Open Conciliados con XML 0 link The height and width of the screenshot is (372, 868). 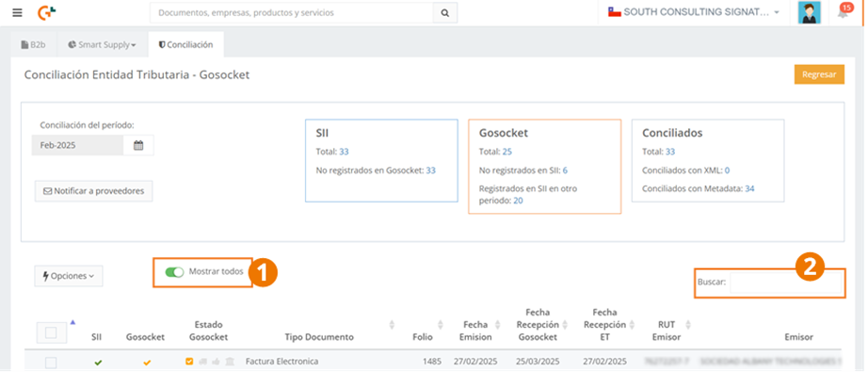click(727, 170)
